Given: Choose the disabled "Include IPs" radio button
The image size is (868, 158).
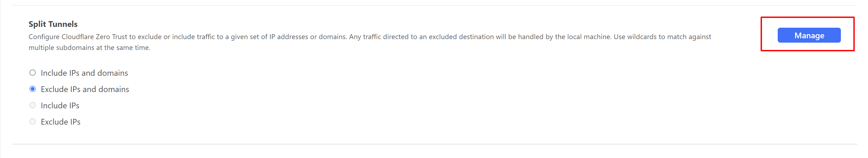Looking at the screenshot, I should (x=33, y=105).
